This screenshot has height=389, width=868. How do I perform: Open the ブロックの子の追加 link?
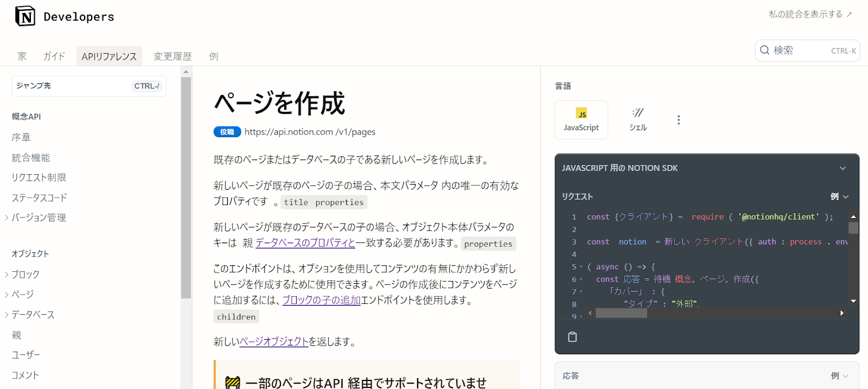coord(321,300)
